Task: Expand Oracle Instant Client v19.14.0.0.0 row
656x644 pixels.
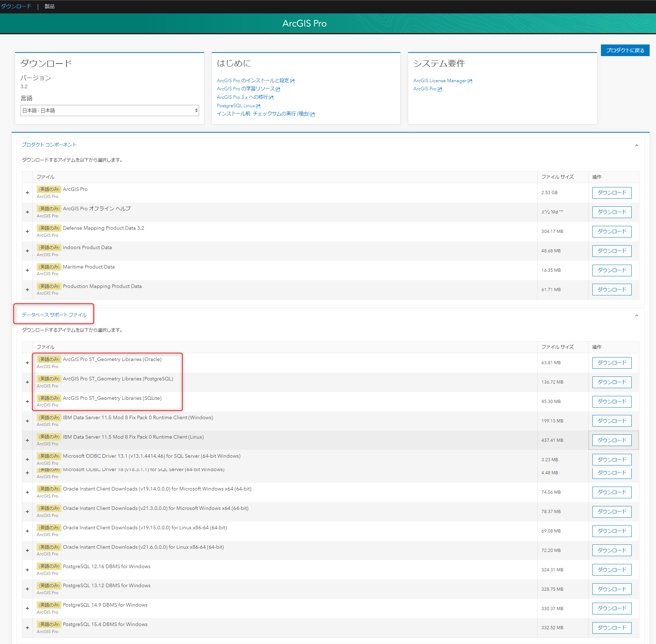Action: click(27, 492)
